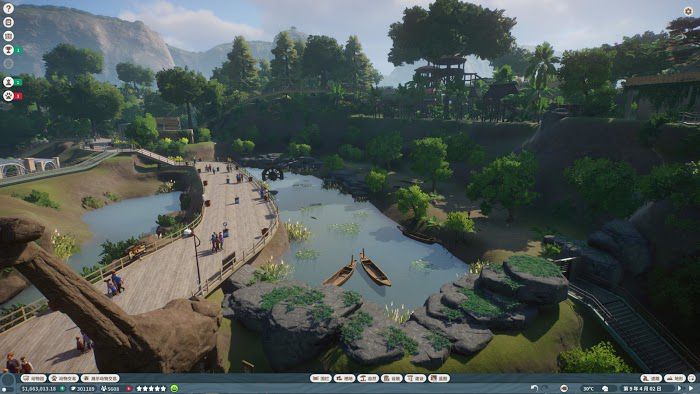Click the greyed-out round icon under trophy

tap(8, 63)
